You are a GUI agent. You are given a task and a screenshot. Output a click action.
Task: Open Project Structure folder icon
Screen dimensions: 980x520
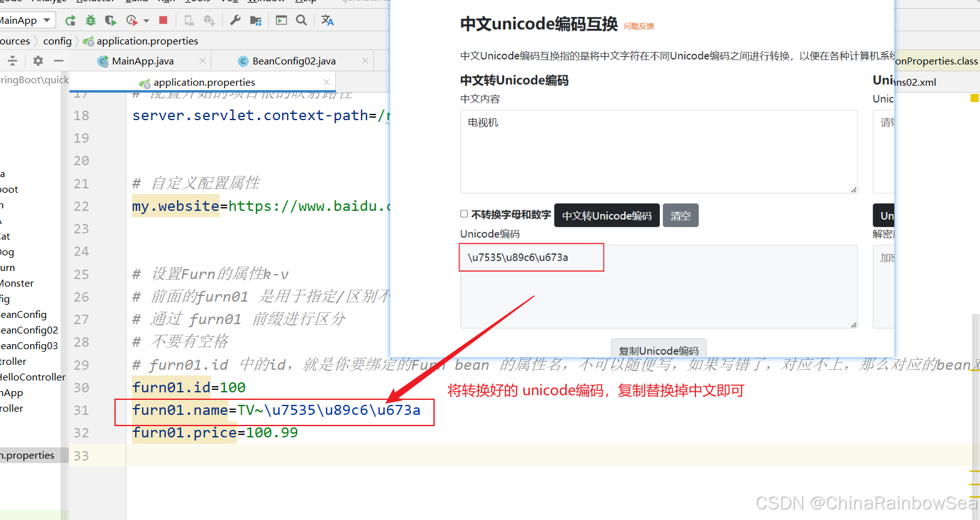click(x=256, y=21)
